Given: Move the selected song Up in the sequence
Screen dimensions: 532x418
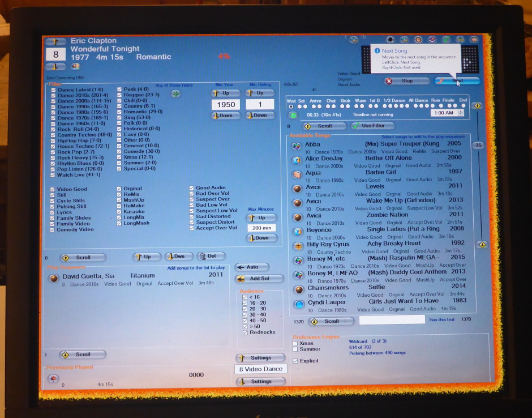Looking at the screenshot, I should (147, 257).
